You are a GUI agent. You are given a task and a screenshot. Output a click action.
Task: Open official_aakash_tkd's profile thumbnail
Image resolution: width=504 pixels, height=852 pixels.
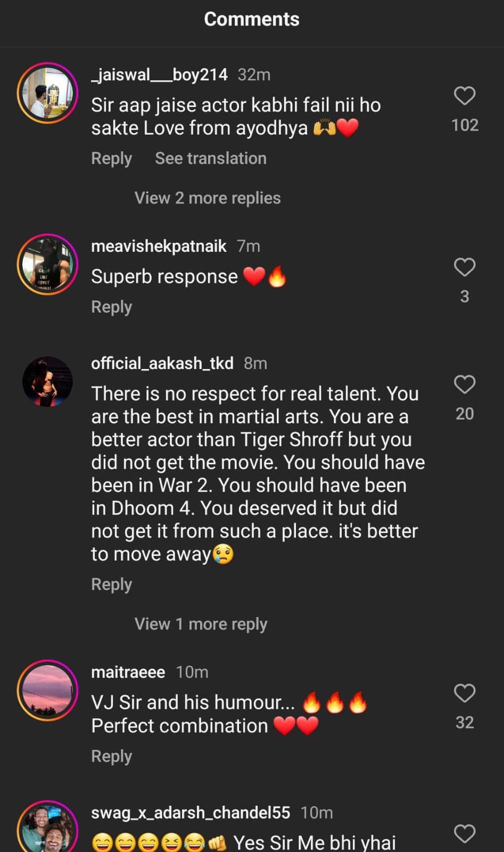47,382
